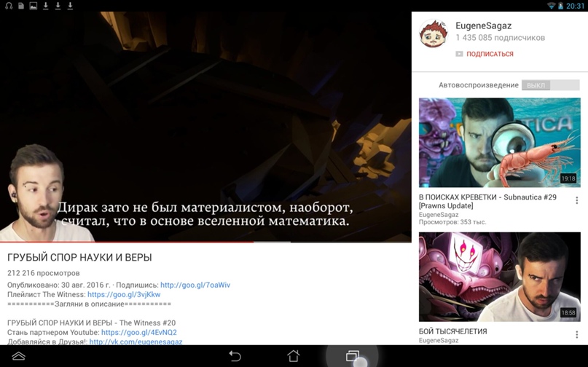Expand description via ГРУБЫЙ СПОР НАУКИ И ВЕРЫ title
The height and width of the screenshot is (367, 588).
tap(79, 258)
